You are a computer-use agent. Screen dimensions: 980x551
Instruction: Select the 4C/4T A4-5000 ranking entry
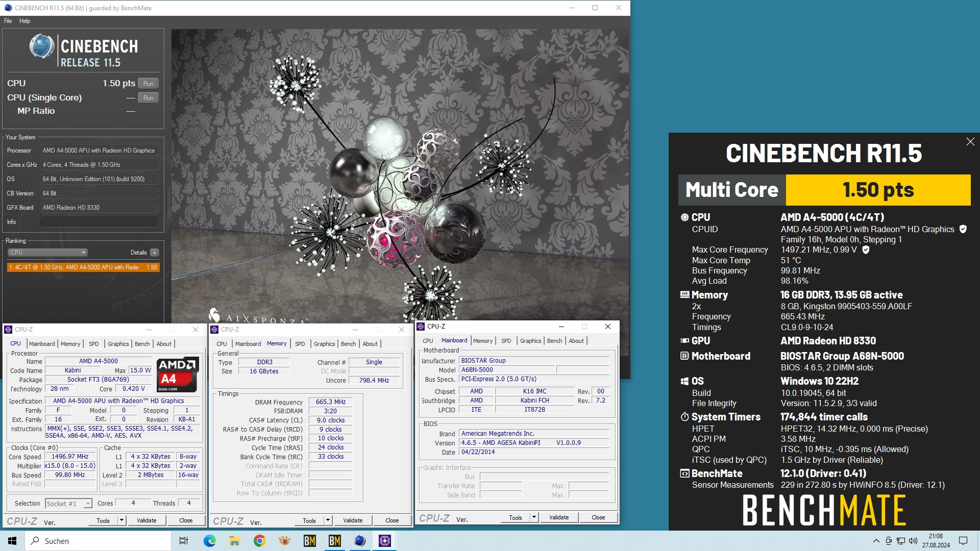[83, 267]
